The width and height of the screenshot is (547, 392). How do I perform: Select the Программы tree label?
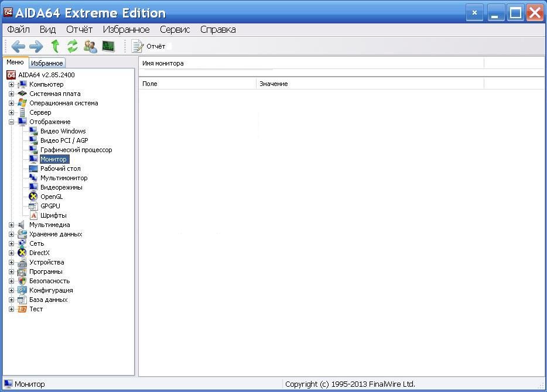tap(46, 271)
